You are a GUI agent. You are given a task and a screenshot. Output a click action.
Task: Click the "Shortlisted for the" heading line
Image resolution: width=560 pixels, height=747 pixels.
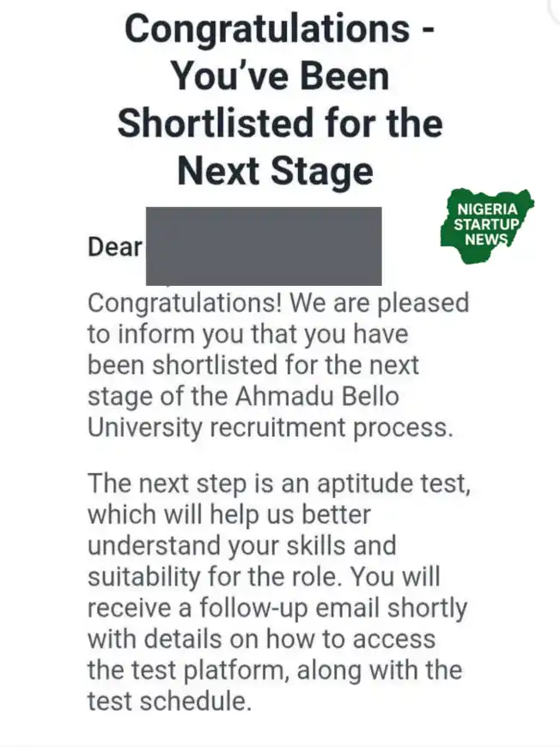[280, 124]
